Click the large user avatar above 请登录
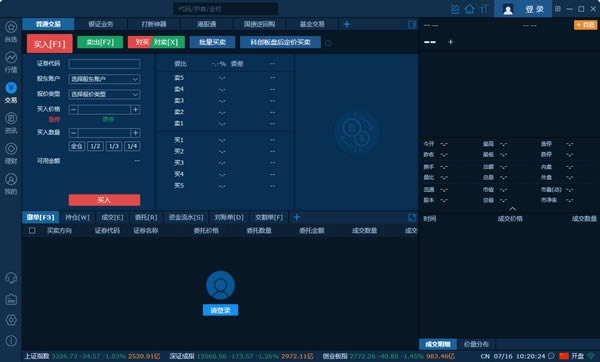Image resolution: width=600 pixels, height=362 pixels. [x=220, y=285]
